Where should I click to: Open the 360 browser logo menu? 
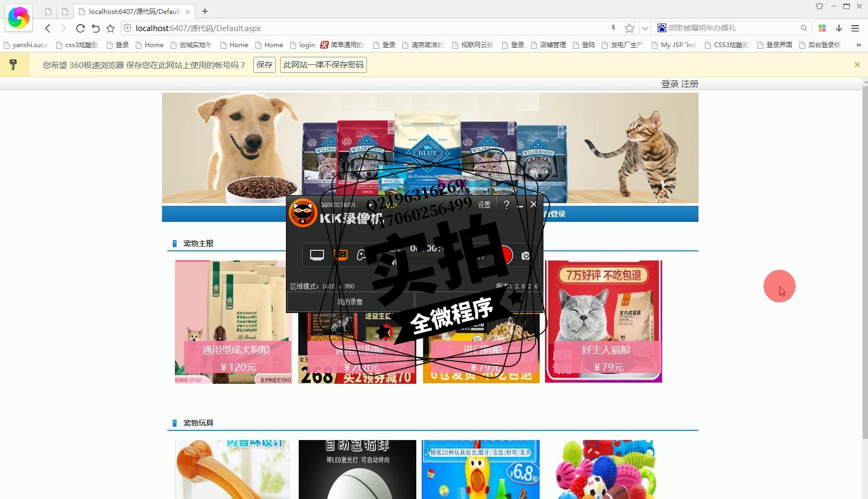18,18
